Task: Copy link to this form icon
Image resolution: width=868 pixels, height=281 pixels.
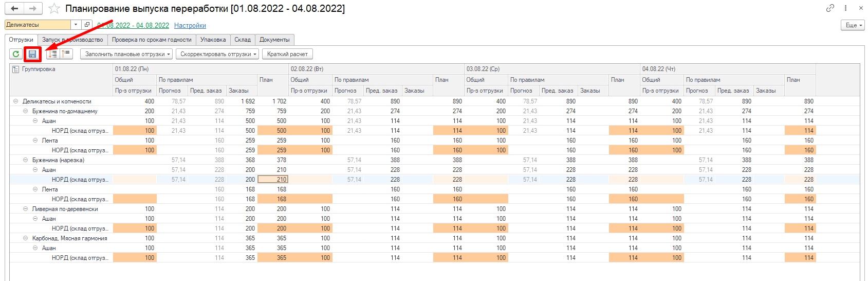Action: tap(830, 8)
